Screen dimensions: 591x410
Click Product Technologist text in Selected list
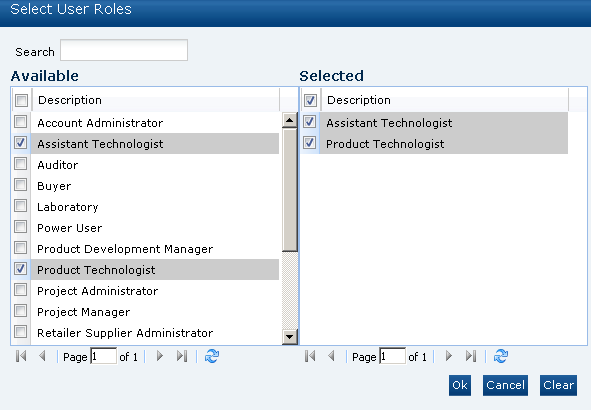385,144
